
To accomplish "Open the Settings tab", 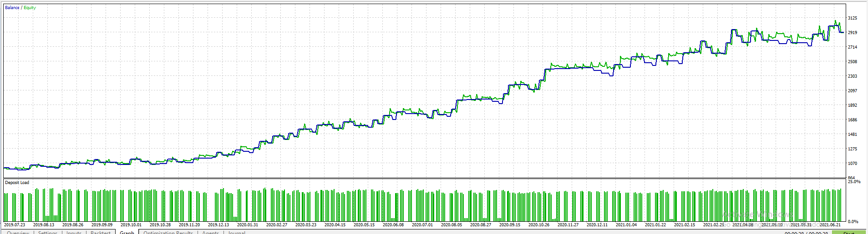I will click(x=48, y=233).
